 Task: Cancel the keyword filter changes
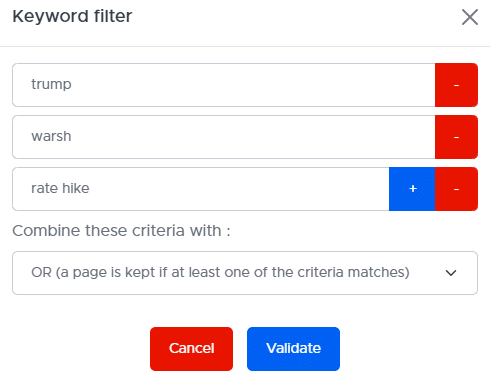191,349
